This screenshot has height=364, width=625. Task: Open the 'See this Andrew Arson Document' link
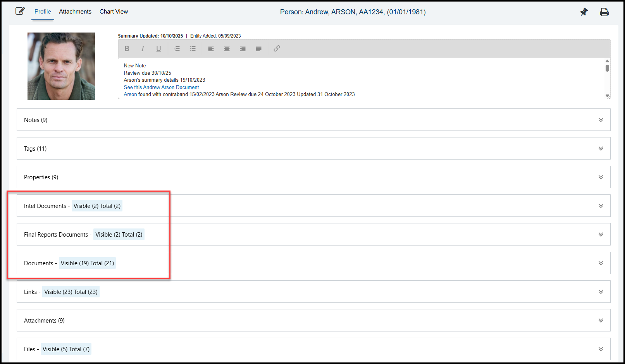161,88
